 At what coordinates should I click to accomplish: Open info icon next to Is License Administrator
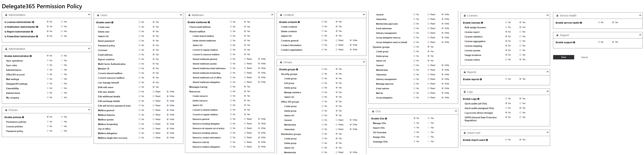coord(33,22)
